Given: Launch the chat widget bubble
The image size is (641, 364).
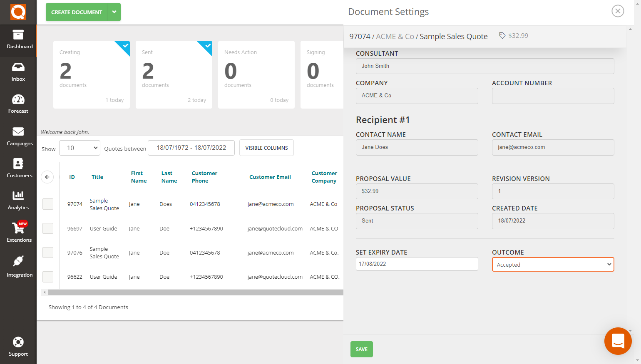Looking at the screenshot, I should click(x=618, y=341).
